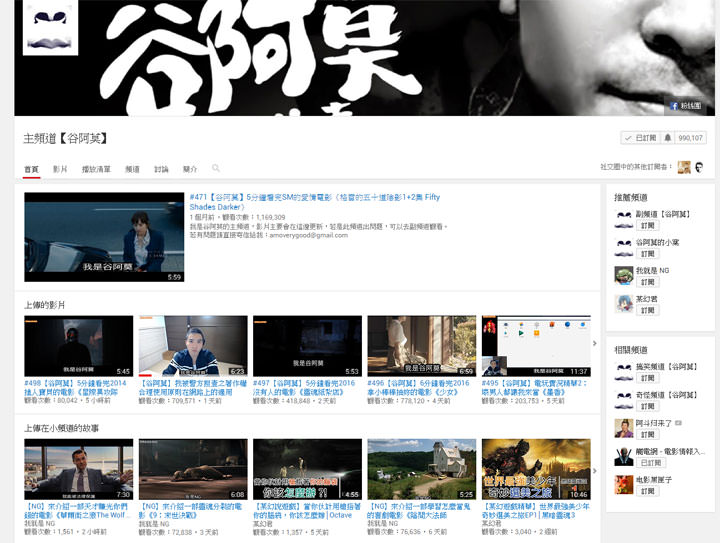Play the Octave game thumbnail, 4:55
Viewport: 720px width, 543px height.
point(307,469)
